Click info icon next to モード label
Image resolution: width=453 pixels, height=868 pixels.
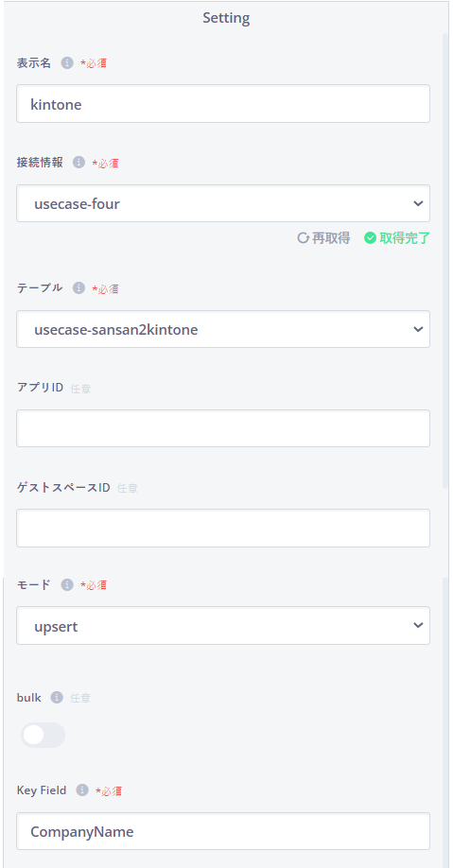67,584
